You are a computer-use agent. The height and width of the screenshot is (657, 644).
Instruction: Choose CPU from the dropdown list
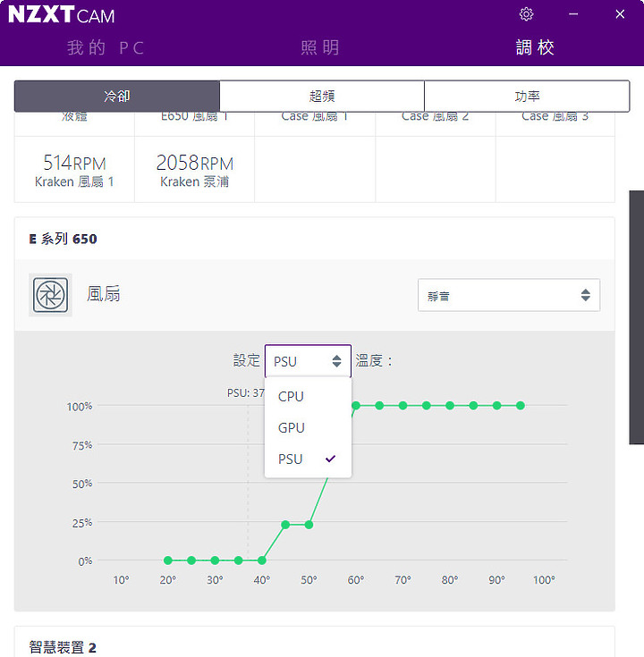pos(308,396)
